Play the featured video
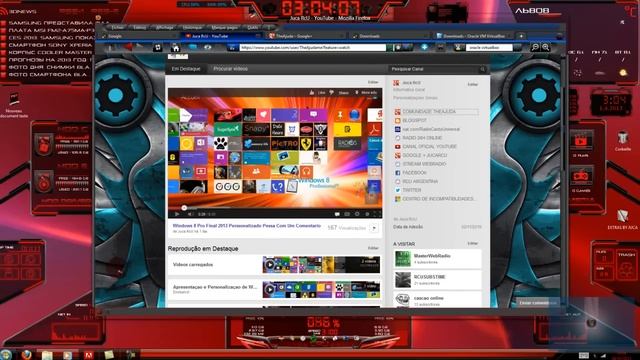Screen dimensions: 640x360 pos(177,214)
